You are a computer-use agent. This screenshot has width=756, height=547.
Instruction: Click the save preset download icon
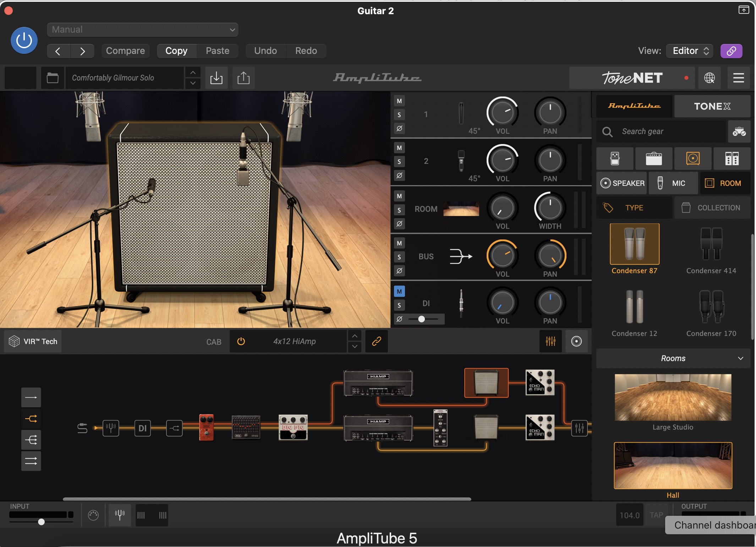click(216, 78)
